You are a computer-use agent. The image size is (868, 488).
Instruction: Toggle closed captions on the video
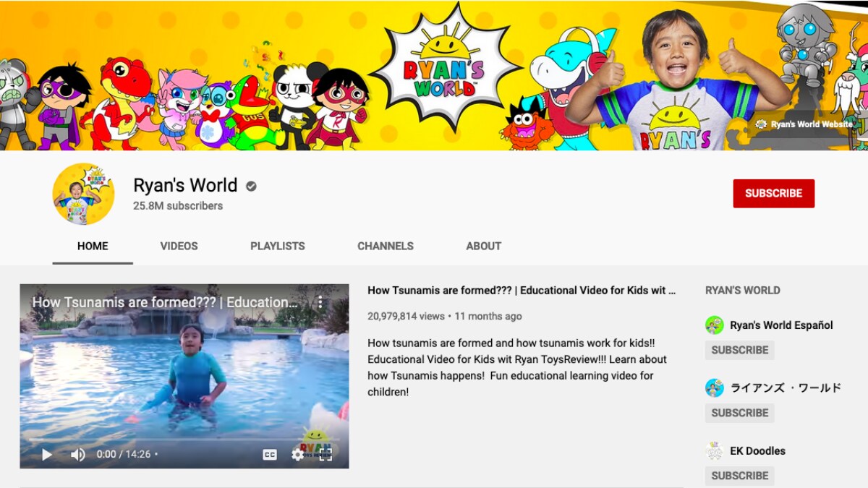pos(270,455)
